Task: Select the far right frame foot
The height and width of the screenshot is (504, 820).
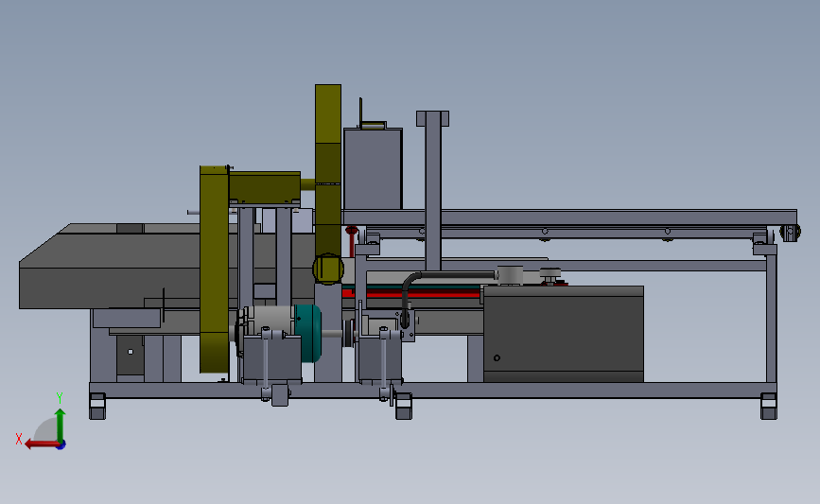Action: pyautogui.click(x=768, y=407)
